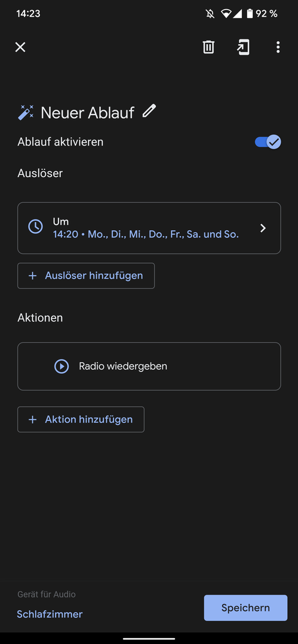Change audio device Schlafzimmer

click(x=50, y=614)
